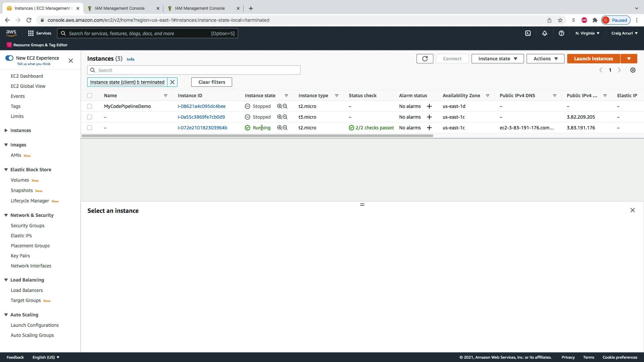Toggle the New EC2 Experience switch
644x362 pixels.
(x=9, y=58)
